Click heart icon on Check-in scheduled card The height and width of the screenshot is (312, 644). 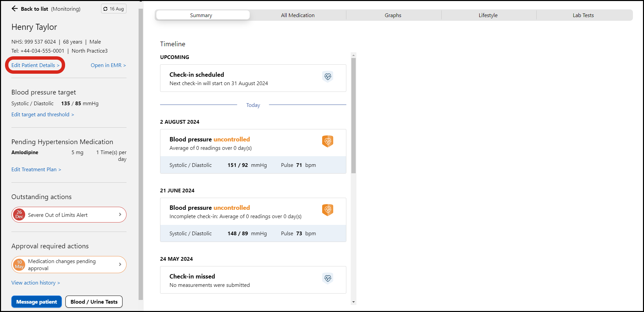coord(328,77)
